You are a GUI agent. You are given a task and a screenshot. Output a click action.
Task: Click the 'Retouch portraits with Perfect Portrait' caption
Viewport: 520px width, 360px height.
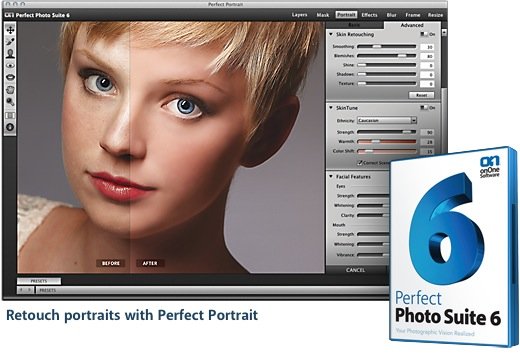point(132,315)
